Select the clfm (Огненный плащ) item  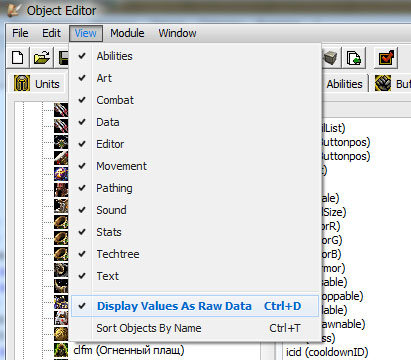[x=129, y=350]
